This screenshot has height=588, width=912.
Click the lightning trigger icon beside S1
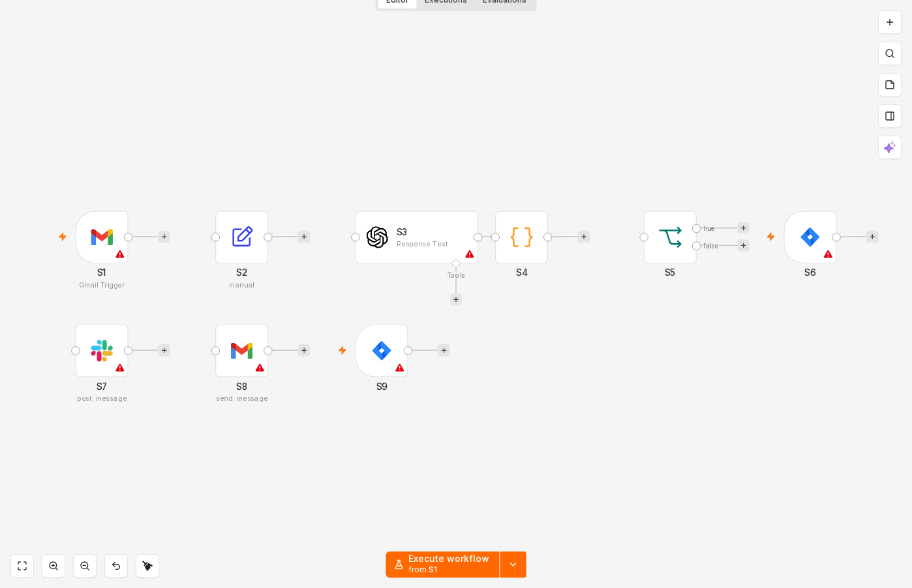coord(63,237)
